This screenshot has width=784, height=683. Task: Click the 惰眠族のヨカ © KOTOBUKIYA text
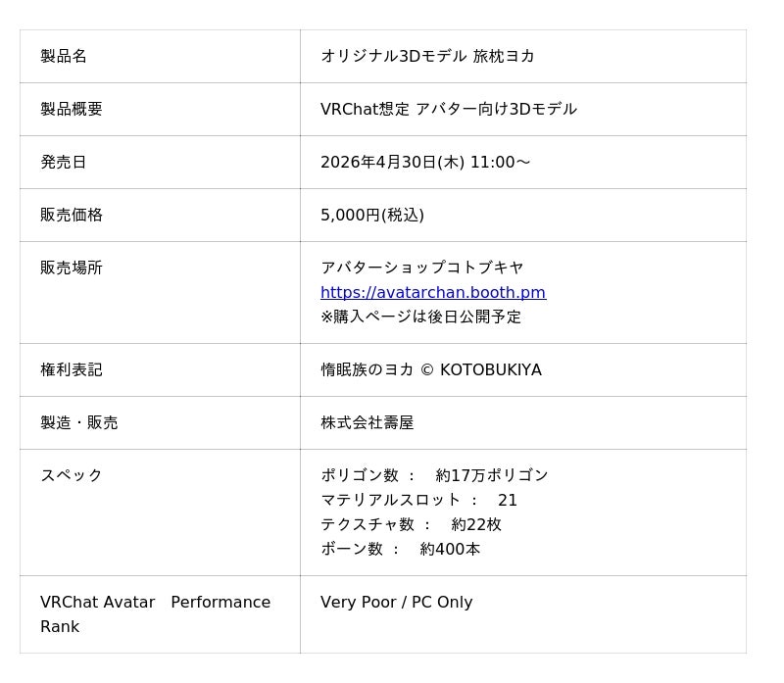pos(430,369)
